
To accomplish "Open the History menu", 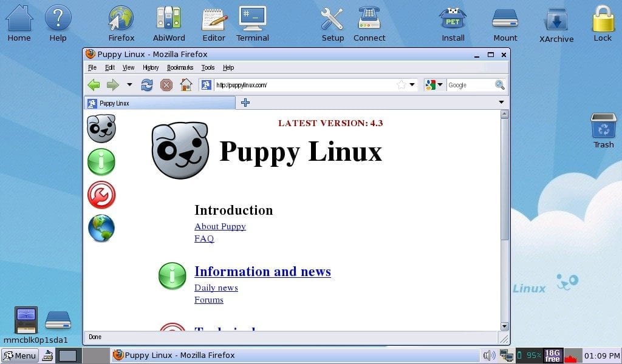I will (151, 68).
